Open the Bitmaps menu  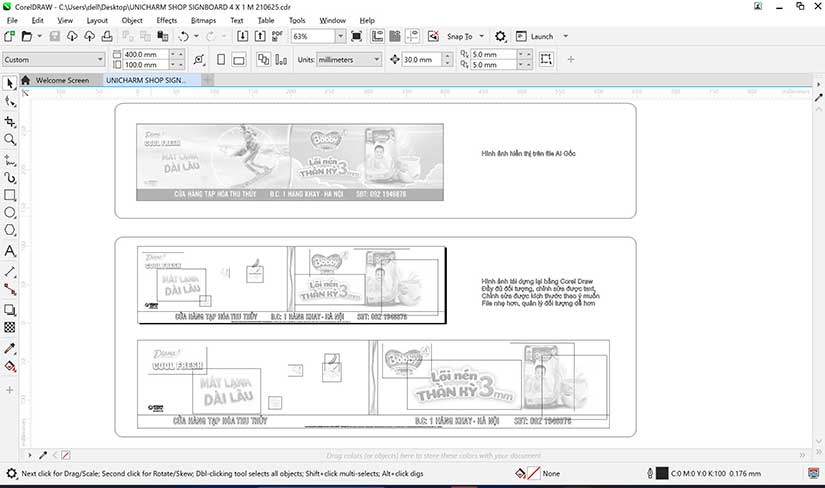pyautogui.click(x=204, y=20)
